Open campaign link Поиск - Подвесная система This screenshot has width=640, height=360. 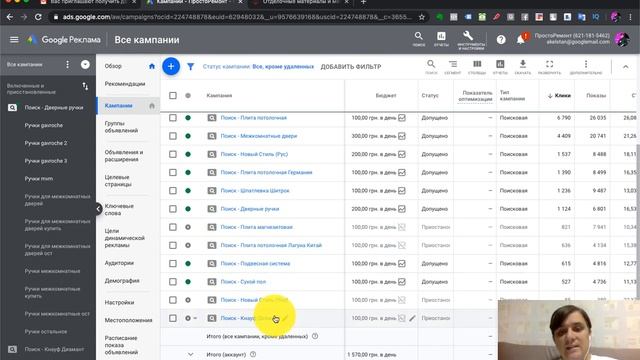[255, 263]
